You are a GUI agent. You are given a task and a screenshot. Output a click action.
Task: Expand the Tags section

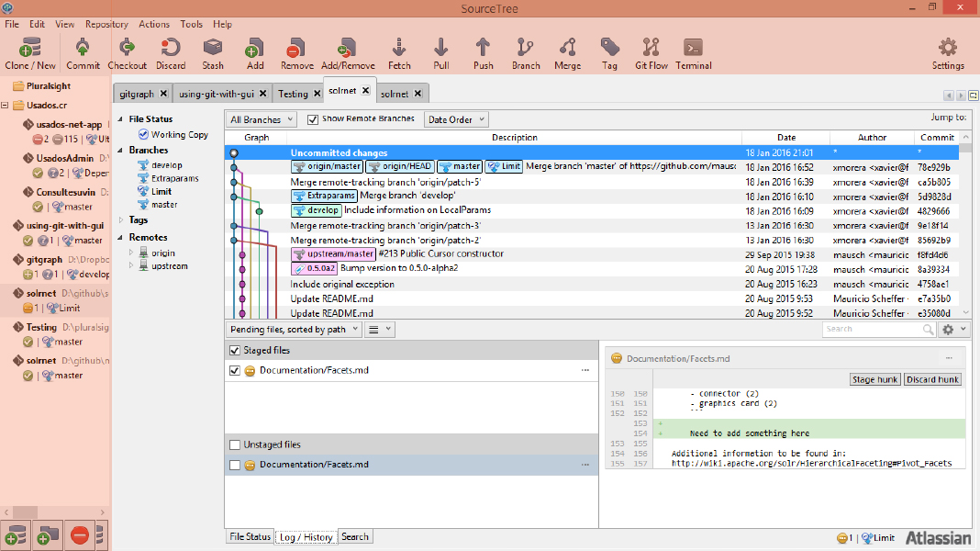[120, 220]
